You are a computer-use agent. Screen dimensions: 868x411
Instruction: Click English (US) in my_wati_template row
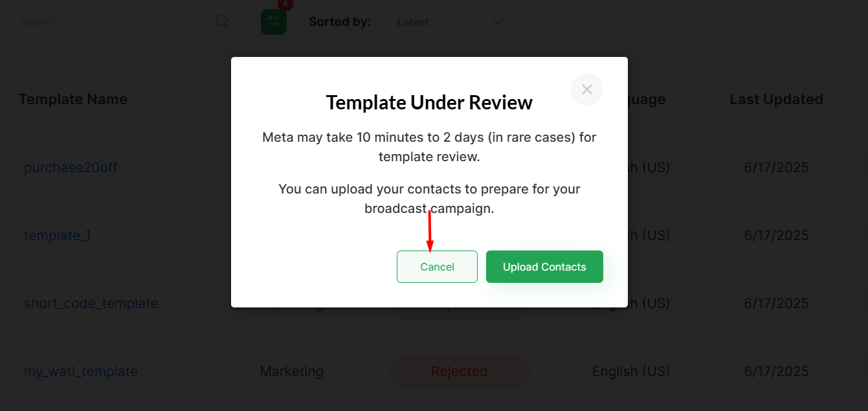631,372
